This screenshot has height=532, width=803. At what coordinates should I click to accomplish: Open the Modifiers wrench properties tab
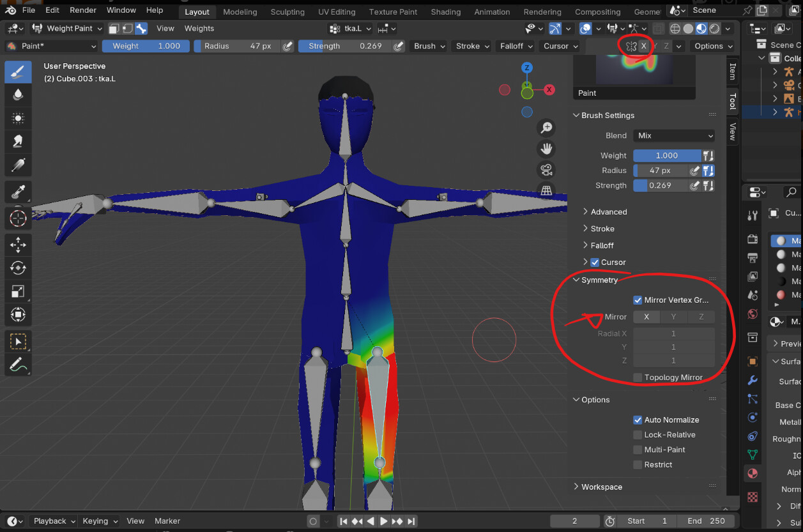753,380
